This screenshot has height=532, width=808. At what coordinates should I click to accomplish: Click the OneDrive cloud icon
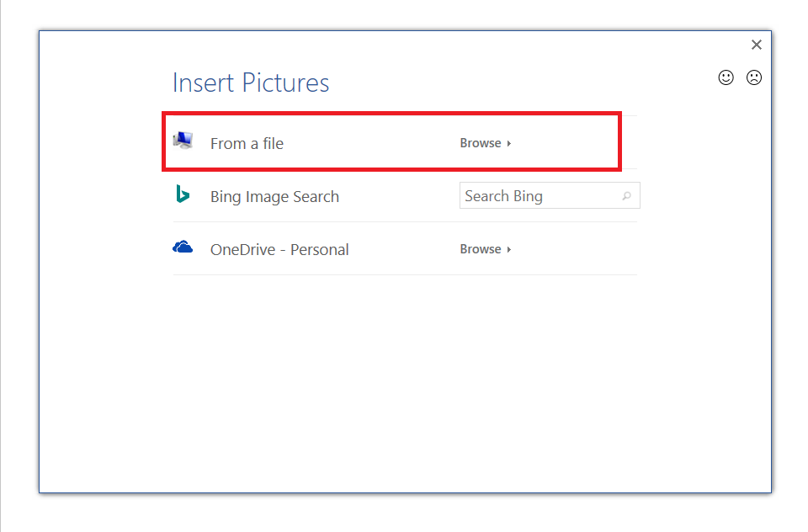click(183, 247)
